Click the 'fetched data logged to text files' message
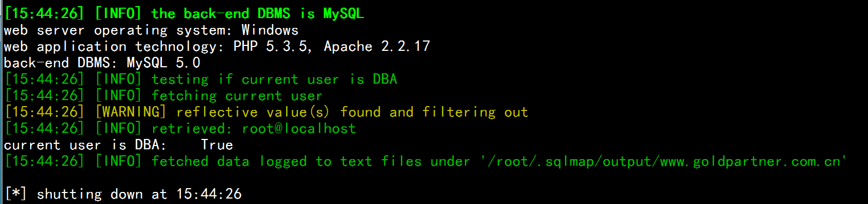Image resolution: width=868 pixels, height=204 pixels. (287, 161)
